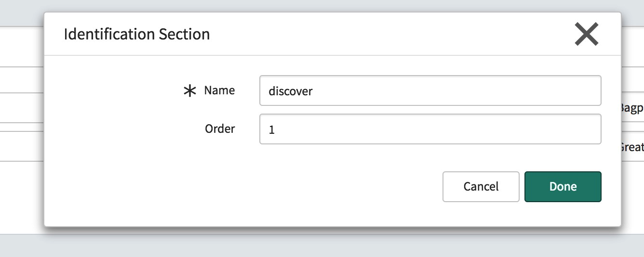Click the partially hidden Great text behind dialog
Screen dimensions: 644x257
click(632, 147)
